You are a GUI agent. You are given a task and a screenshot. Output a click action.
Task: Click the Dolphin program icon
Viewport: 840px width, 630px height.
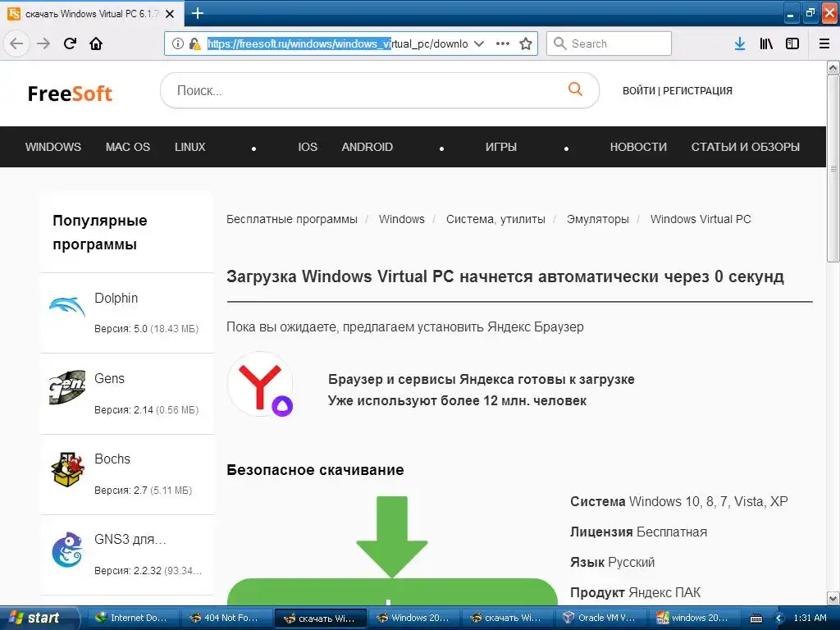click(67, 306)
